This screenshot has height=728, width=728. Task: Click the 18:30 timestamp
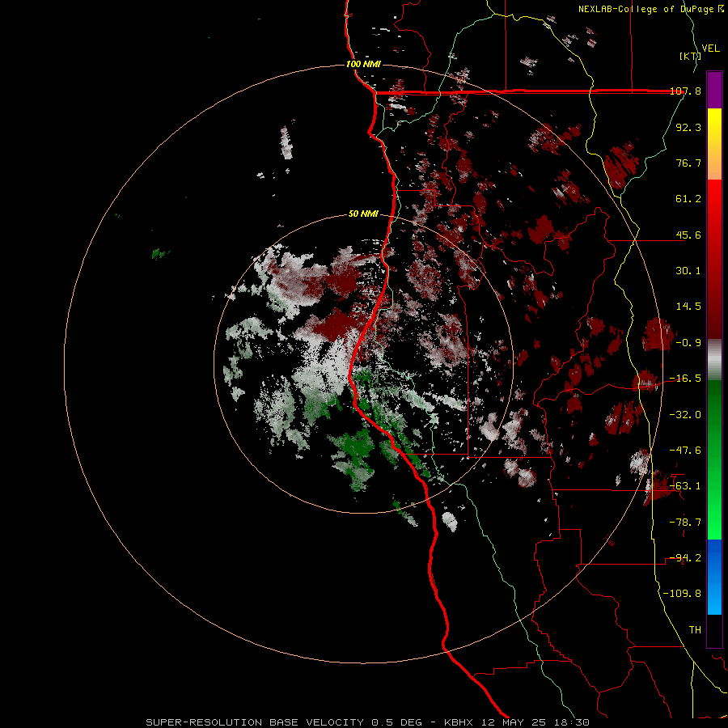571,722
